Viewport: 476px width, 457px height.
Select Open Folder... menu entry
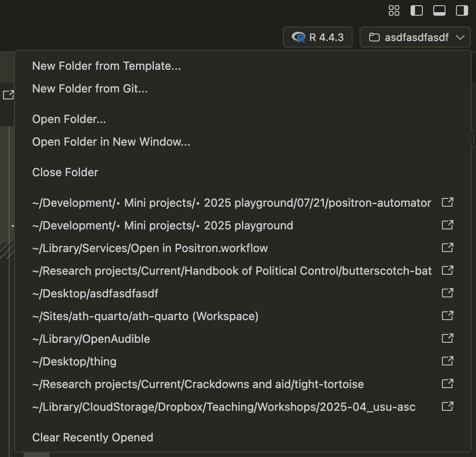tap(69, 119)
